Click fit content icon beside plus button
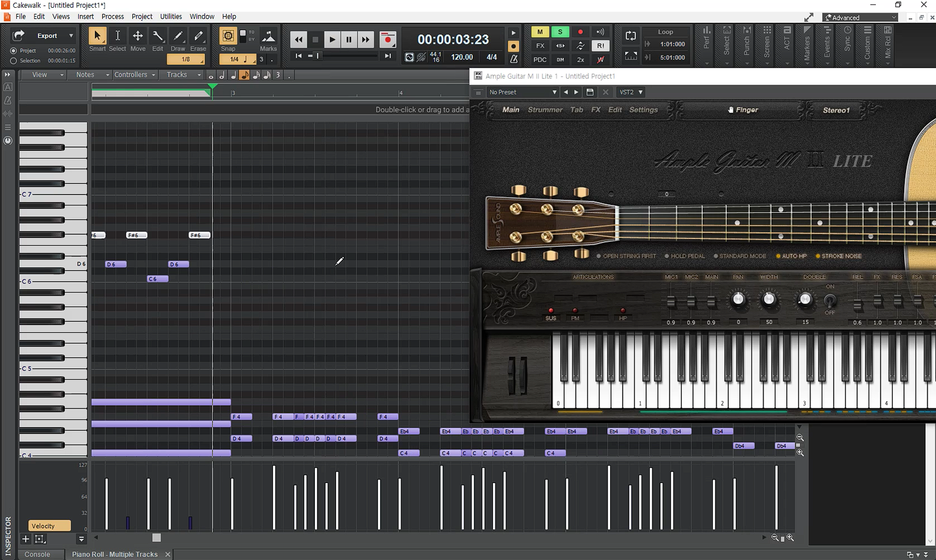Viewport: 936px width, 560px height. [40, 539]
